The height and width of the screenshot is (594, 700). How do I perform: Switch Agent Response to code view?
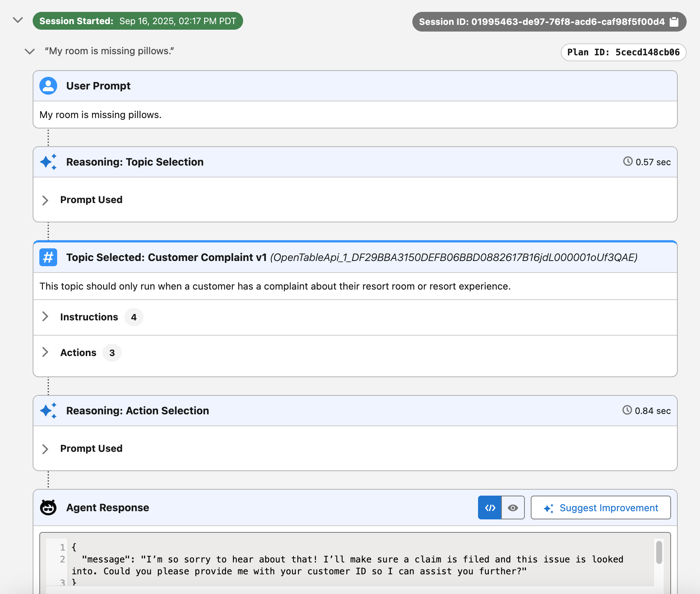[490, 507]
